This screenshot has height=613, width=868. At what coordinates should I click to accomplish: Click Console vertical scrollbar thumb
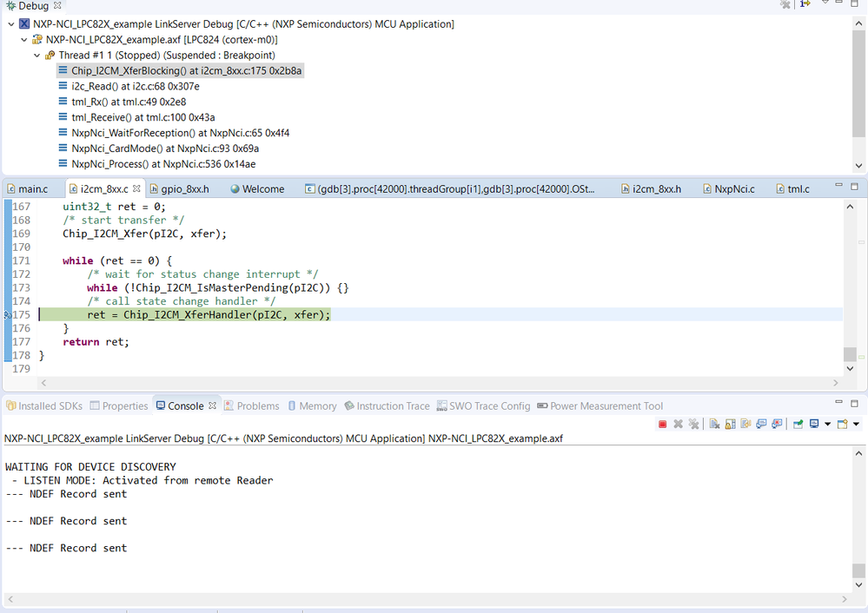(858, 570)
